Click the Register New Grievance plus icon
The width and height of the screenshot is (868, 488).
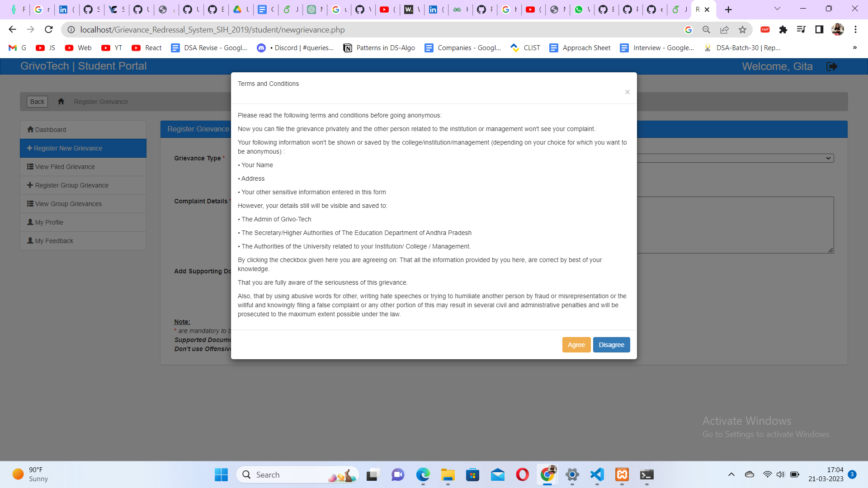pos(30,148)
